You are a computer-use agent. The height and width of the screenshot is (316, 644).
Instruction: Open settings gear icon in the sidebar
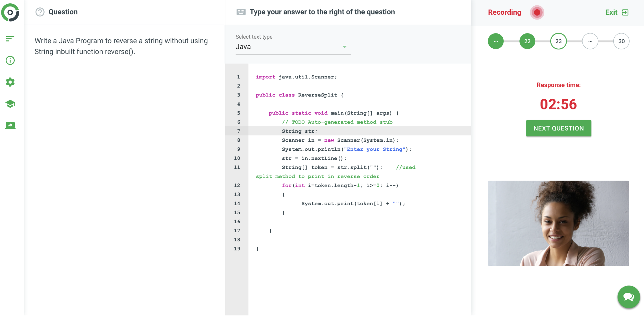10,82
